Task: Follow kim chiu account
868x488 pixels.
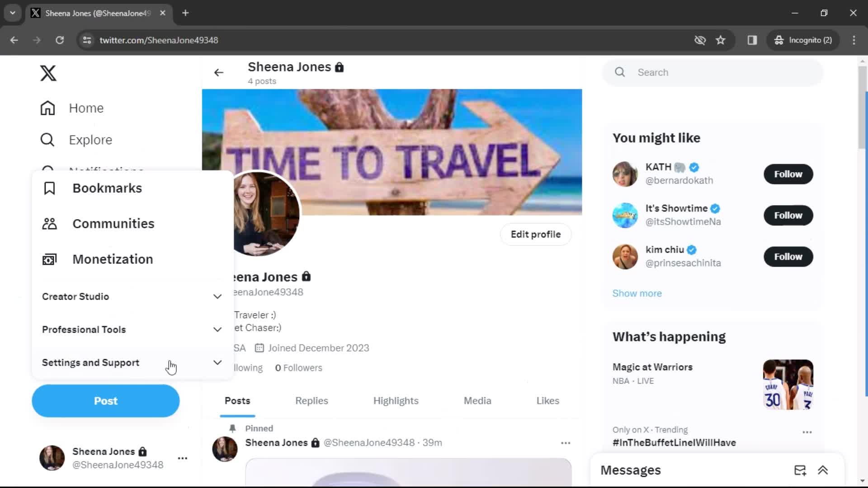Action: pos(788,256)
